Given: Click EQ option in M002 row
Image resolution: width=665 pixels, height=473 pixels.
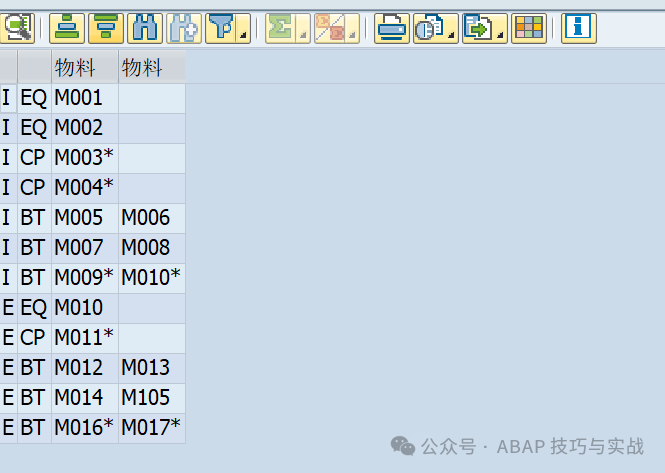Looking at the screenshot, I should coord(34,128).
